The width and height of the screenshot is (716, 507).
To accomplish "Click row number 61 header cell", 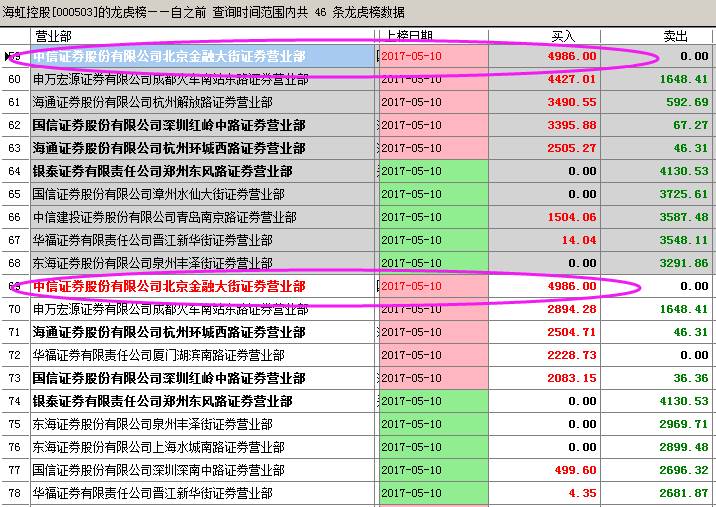I will pyautogui.click(x=15, y=102).
